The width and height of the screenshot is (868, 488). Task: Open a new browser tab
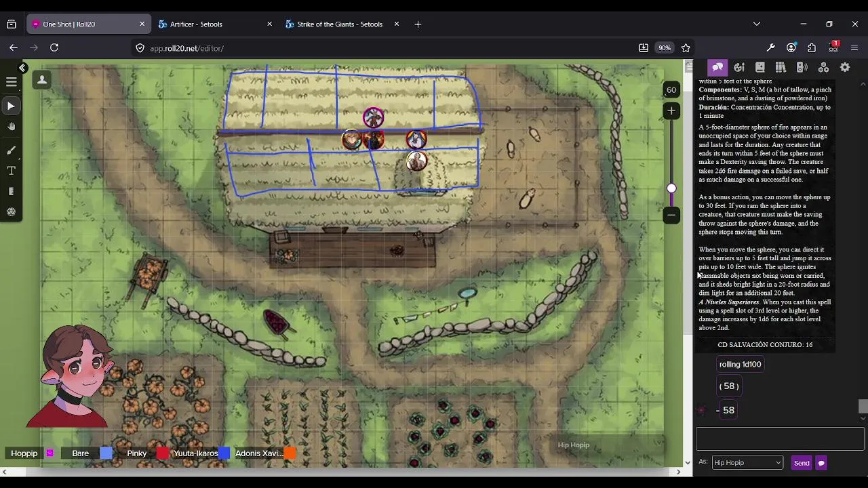pos(418,24)
